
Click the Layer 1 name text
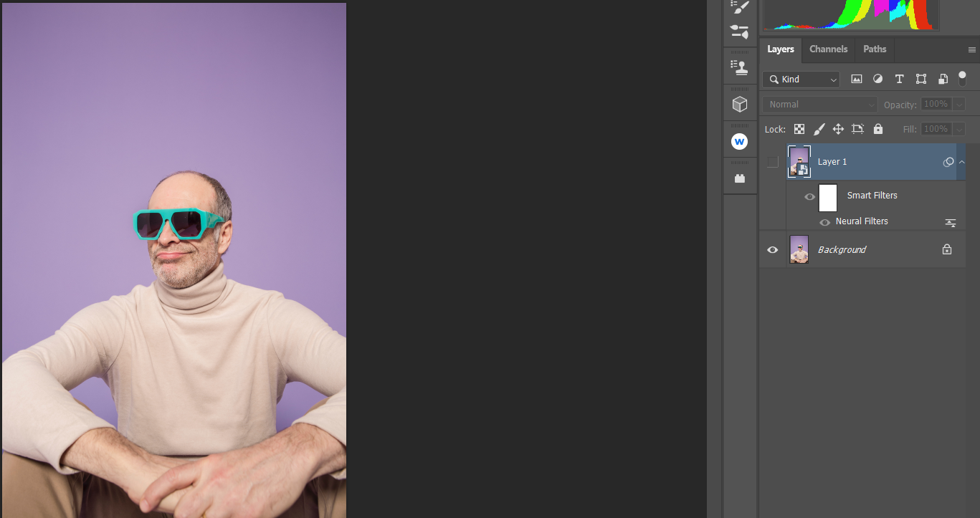(x=832, y=162)
